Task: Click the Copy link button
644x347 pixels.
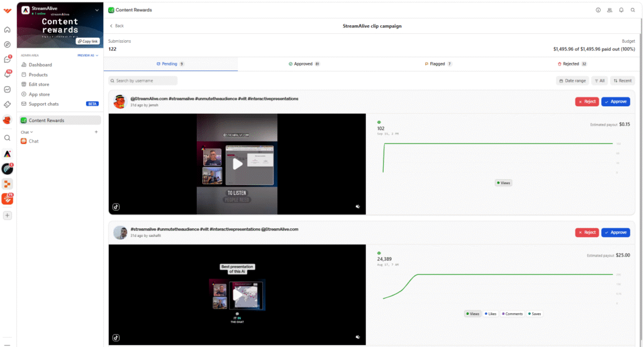Action: tap(88, 41)
